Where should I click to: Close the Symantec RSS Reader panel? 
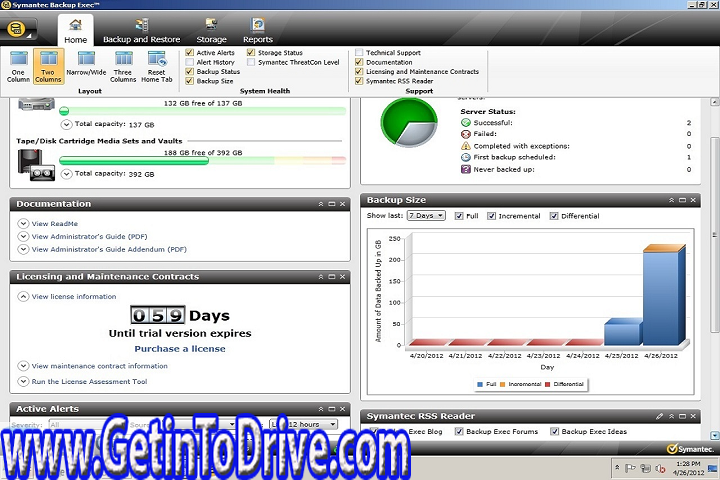click(693, 416)
